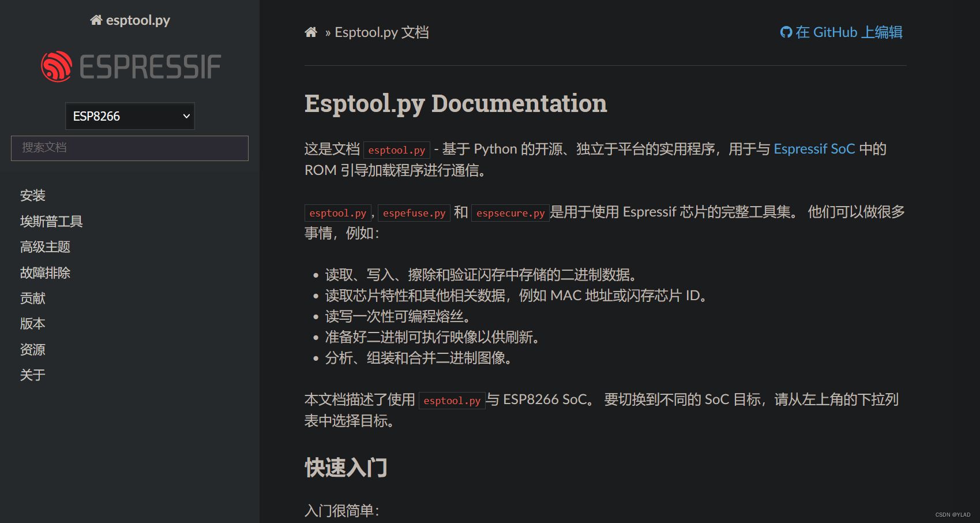Click the 搜索文档 search field
This screenshot has height=523, width=980.
coord(130,148)
